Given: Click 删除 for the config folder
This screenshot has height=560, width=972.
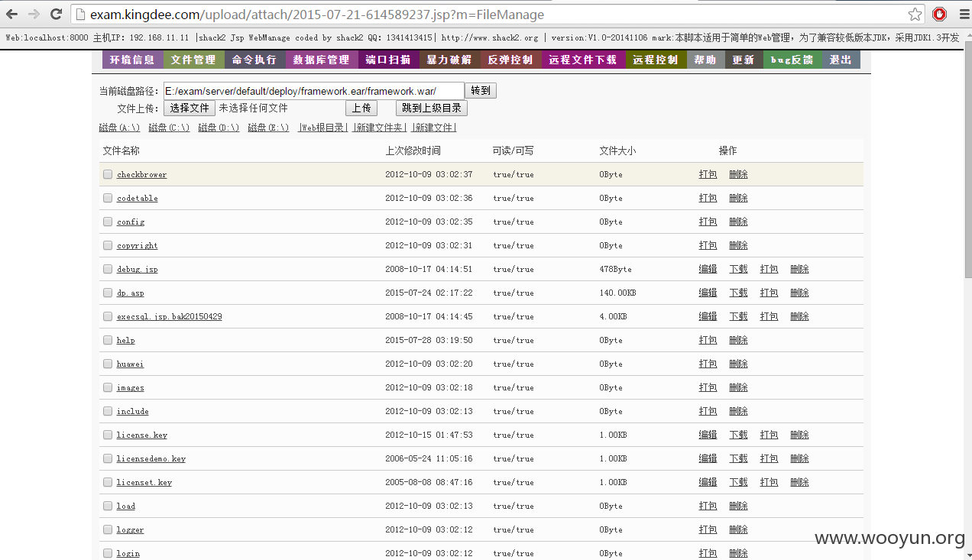Looking at the screenshot, I should [738, 222].
